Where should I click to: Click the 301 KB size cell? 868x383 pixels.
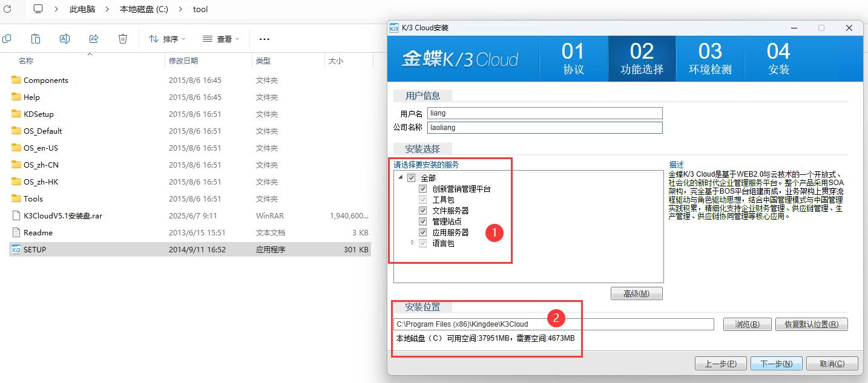356,249
